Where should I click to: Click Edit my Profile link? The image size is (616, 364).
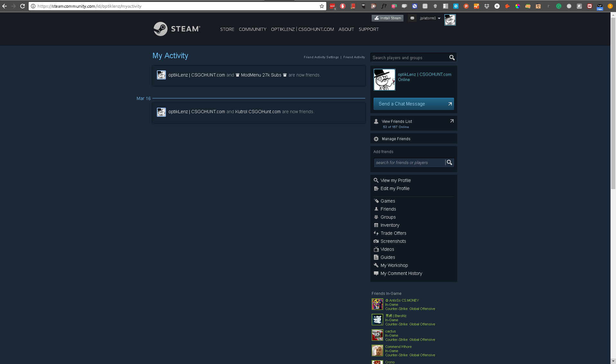click(395, 188)
